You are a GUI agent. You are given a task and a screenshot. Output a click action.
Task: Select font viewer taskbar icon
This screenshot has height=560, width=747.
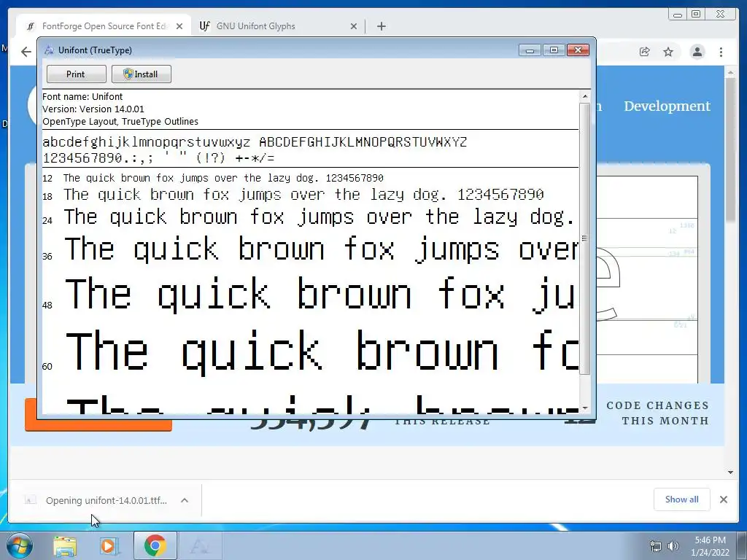point(200,545)
